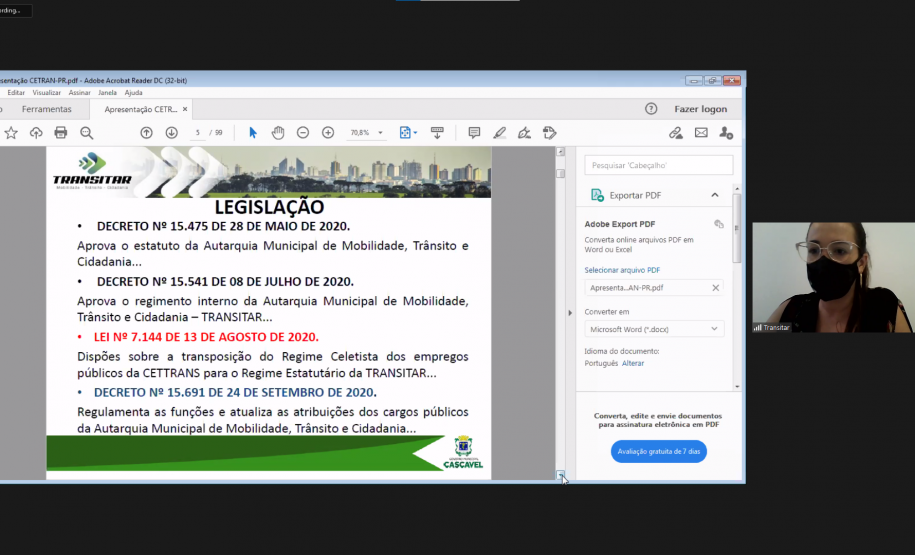Select the highlighter pen tool
This screenshot has height=555, width=915.
499,133
